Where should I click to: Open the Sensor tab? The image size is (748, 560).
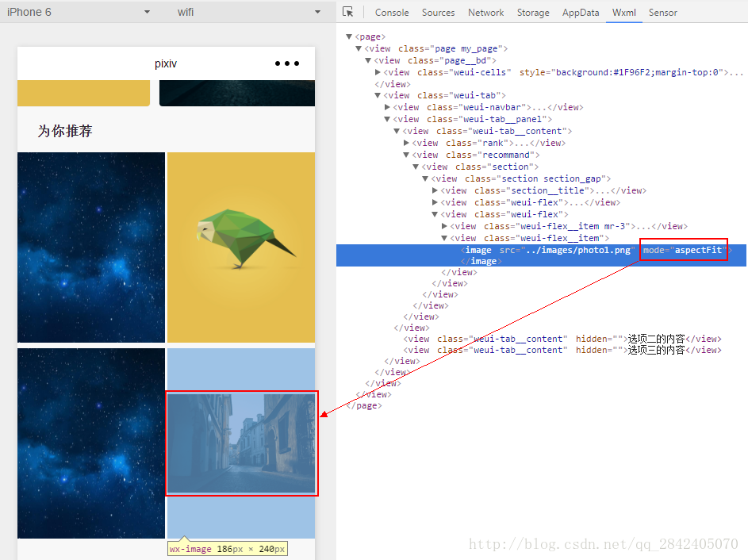pos(662,12)
